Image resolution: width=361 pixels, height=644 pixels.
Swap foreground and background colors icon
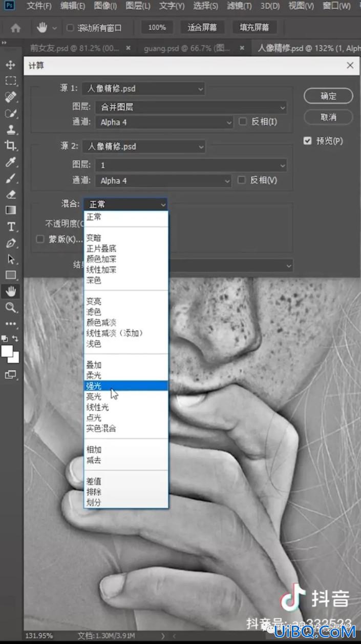pos(15,339)
